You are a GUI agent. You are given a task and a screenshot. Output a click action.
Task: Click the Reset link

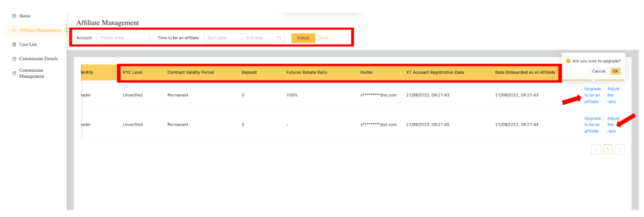pyautogui.click(x=323, y=38)
